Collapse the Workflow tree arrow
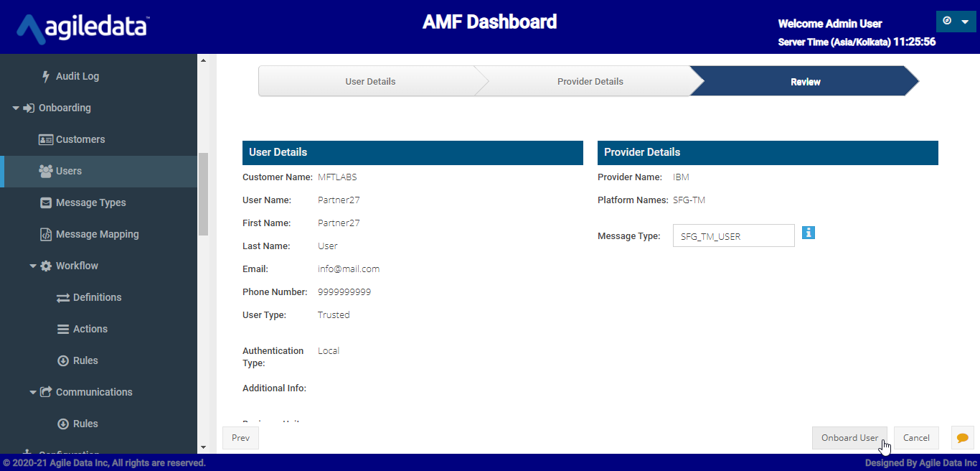The width and height of the screenshot is (980, 471). [33, 266]
